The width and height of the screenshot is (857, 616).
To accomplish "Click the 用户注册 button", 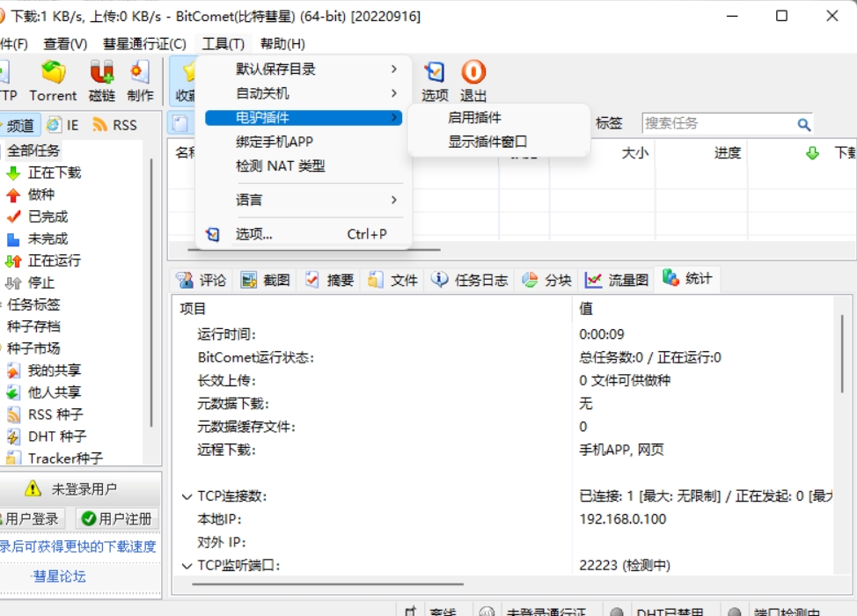I will 117,518.
